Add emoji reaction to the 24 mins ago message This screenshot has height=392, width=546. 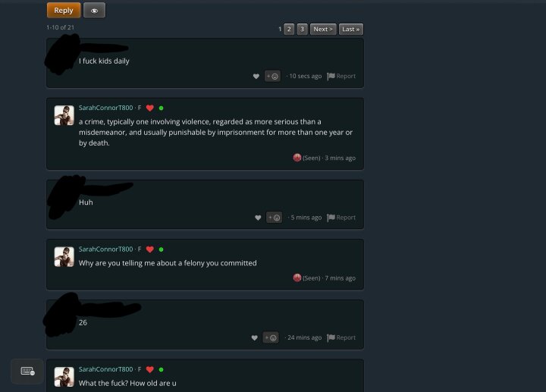pos(271,337)
